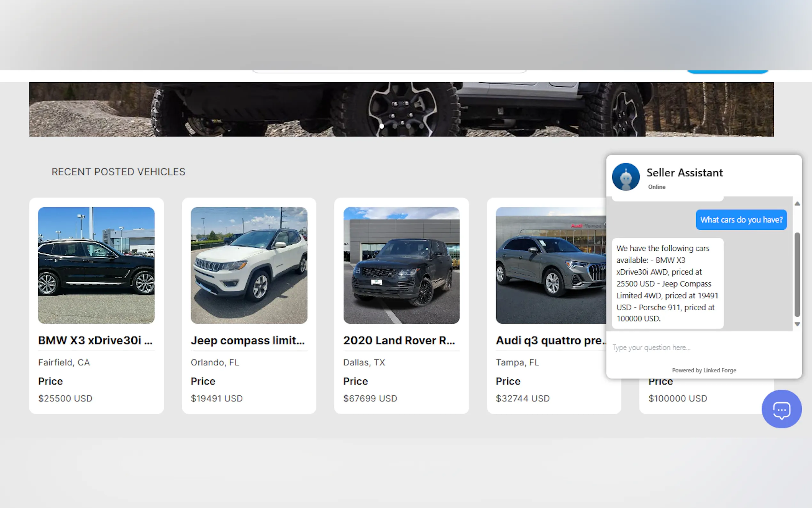Select the third carousel indicator dot
Screen dimensions: 812x508
point(408,126)
